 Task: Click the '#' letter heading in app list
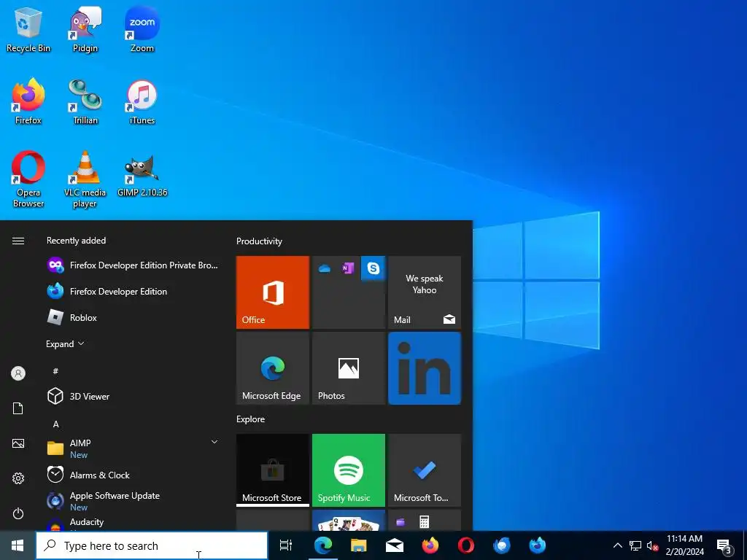point(55,371)
